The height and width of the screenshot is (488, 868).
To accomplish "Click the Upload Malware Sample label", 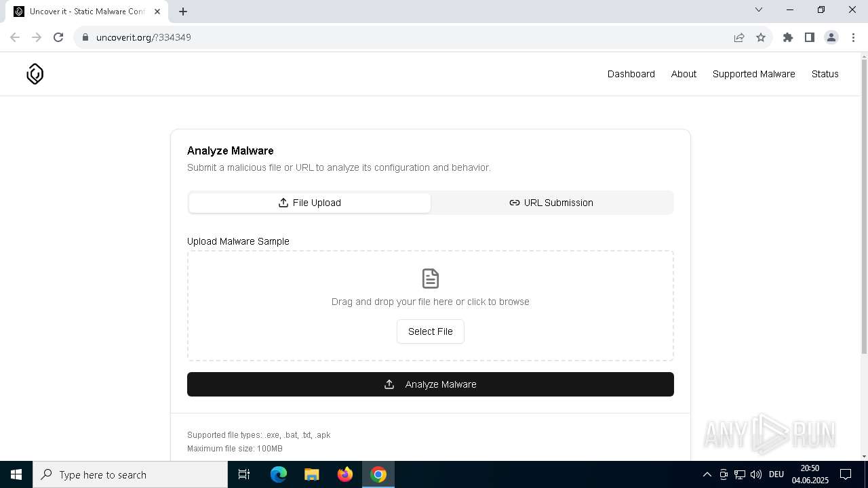I will click(238, 241).
